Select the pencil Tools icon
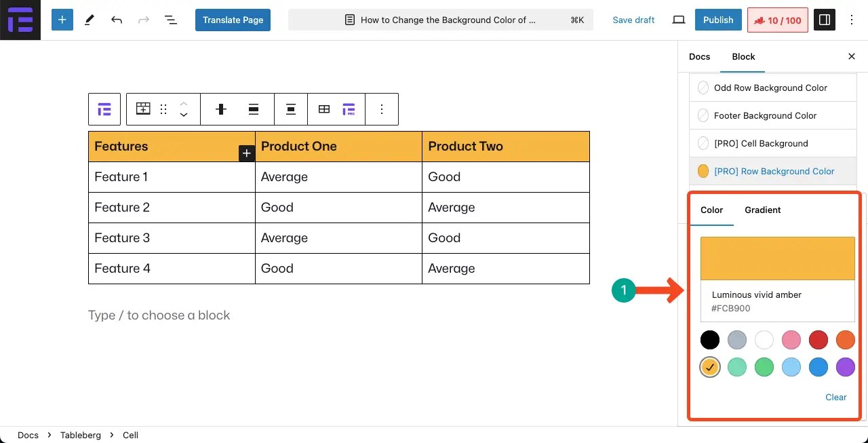 tap(89, 20)
